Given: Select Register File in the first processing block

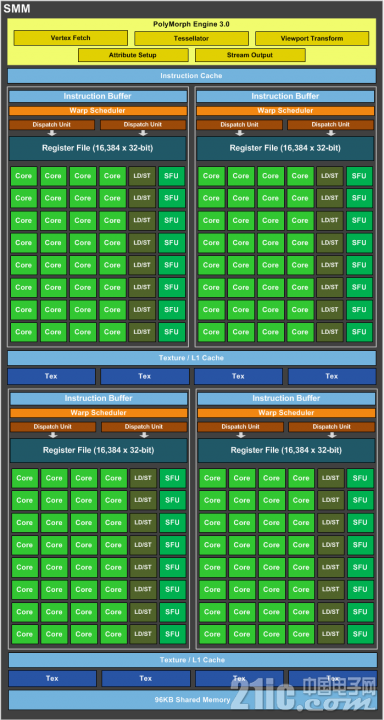Looking at the screenshot, I should pyautogui.click(x=97, y=148).
